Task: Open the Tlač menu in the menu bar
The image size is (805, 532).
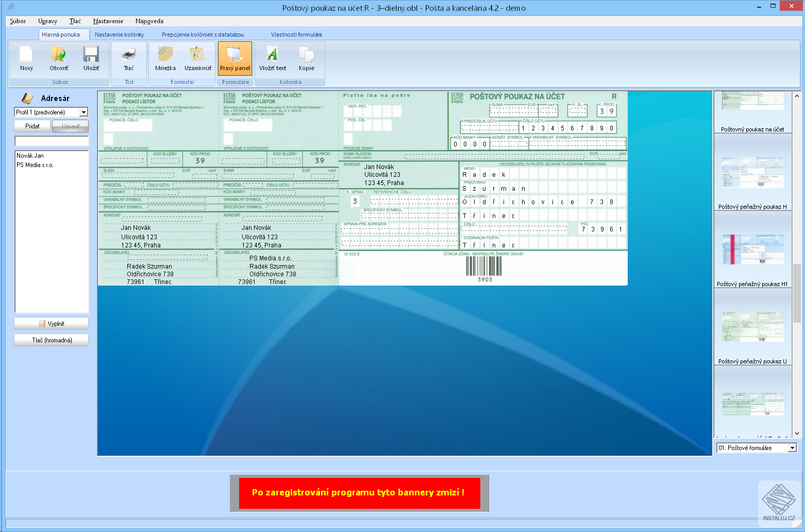Action: point(75,21)
